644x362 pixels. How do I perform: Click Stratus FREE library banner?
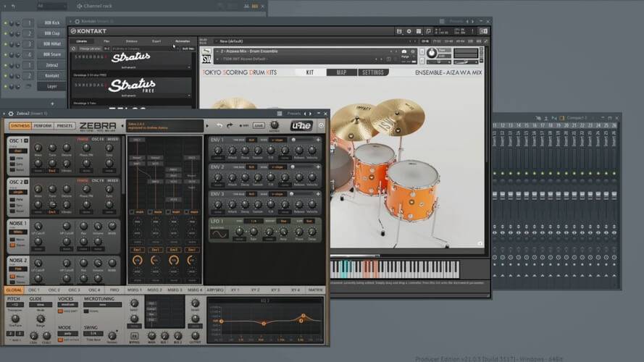point(132,88)
